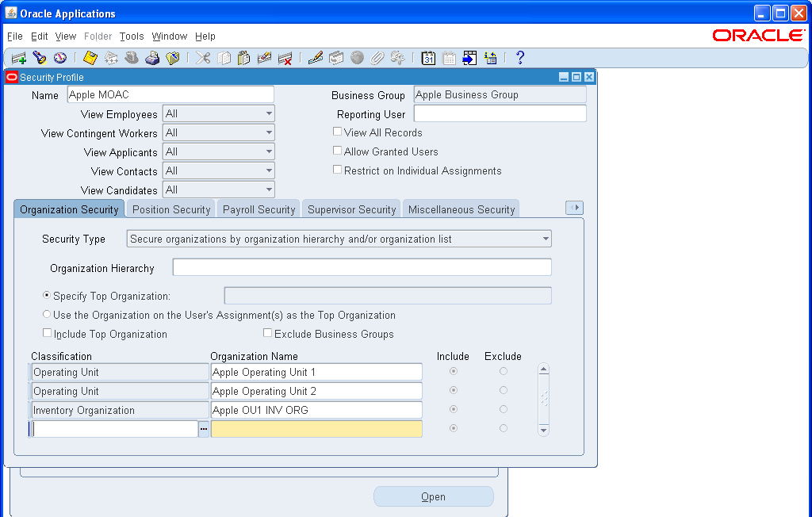Click the Paste clipboard icon
Image resolution: width=812 pixels, height=517 pixels.
[x=244, y=58]
